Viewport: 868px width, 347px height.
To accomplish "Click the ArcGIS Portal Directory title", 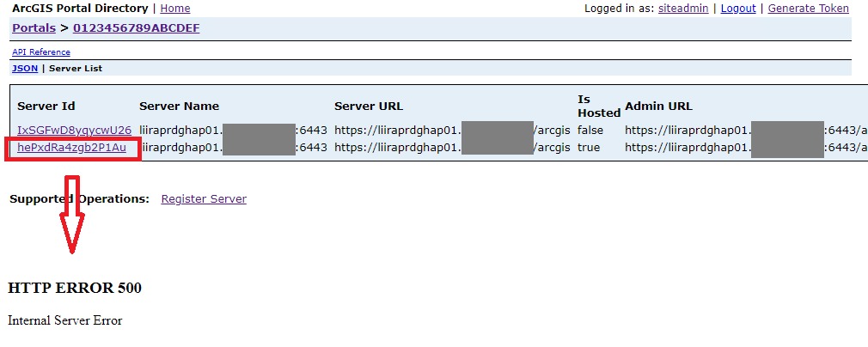I will coord(80,9).
